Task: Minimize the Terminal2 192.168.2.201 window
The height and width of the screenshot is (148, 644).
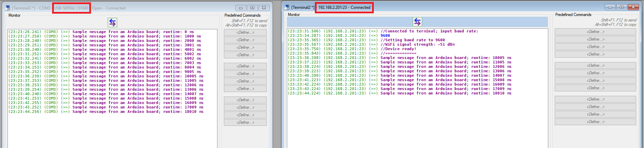Action: pyautogui.click(x=610, y=7)
